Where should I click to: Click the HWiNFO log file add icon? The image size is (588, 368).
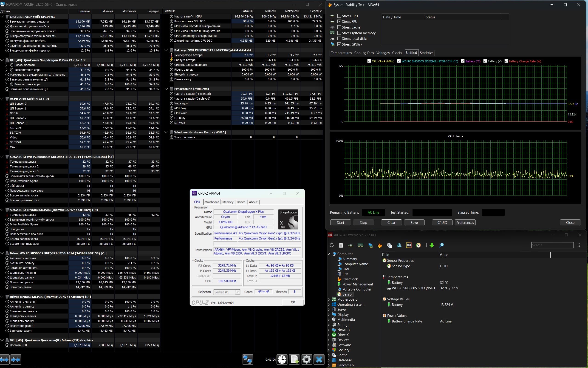click(x=294, y=359)
